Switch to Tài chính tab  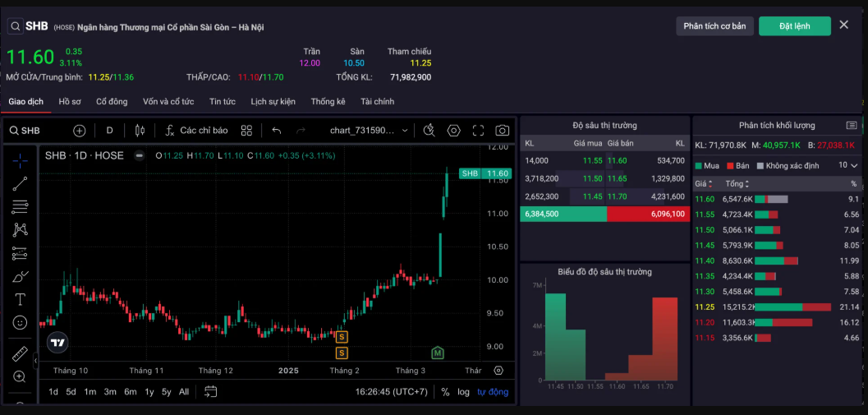coord(378,101)
